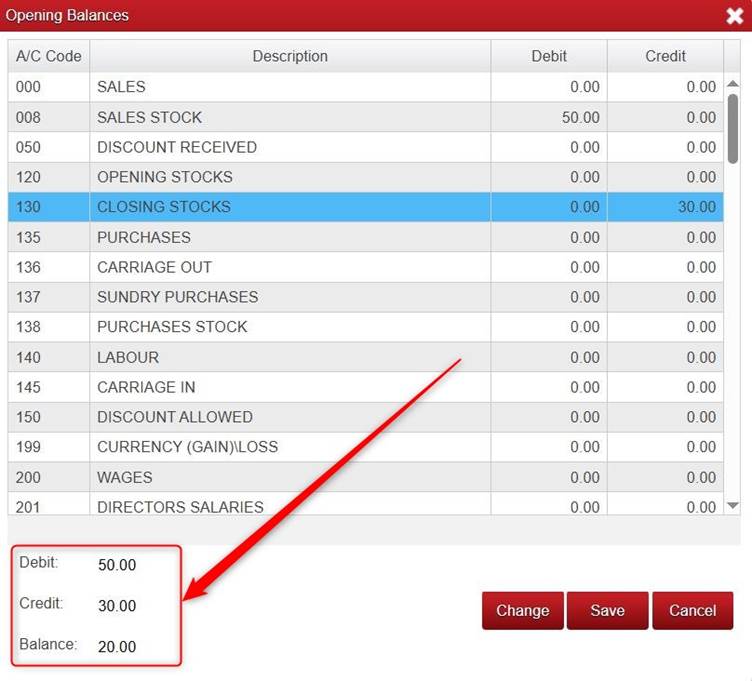The image size is (752, 681).
Task: Click the scrollbar up arrow
Action: pos(732,84)
